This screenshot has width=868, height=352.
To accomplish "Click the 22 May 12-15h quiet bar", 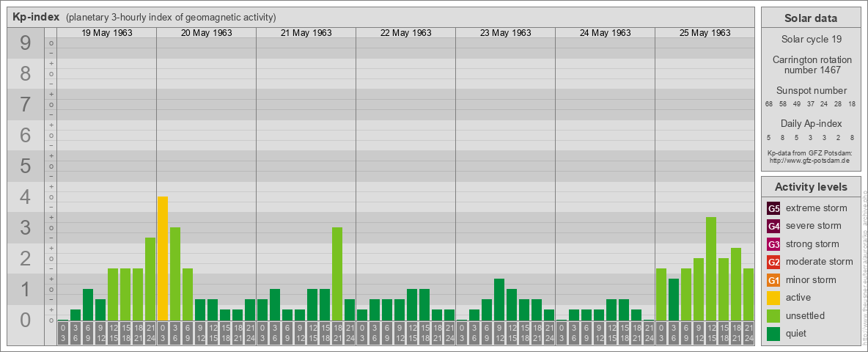I will (x=412, y=304).
